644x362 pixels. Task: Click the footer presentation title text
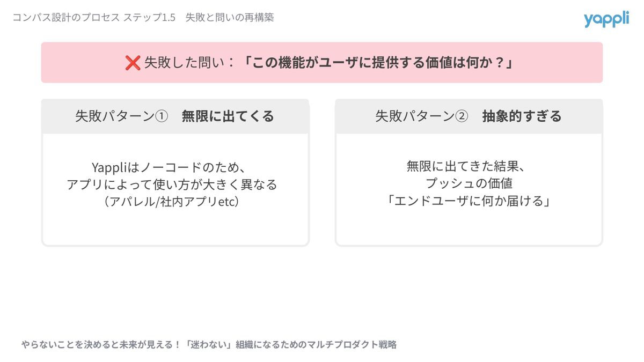tap(209, 345)
